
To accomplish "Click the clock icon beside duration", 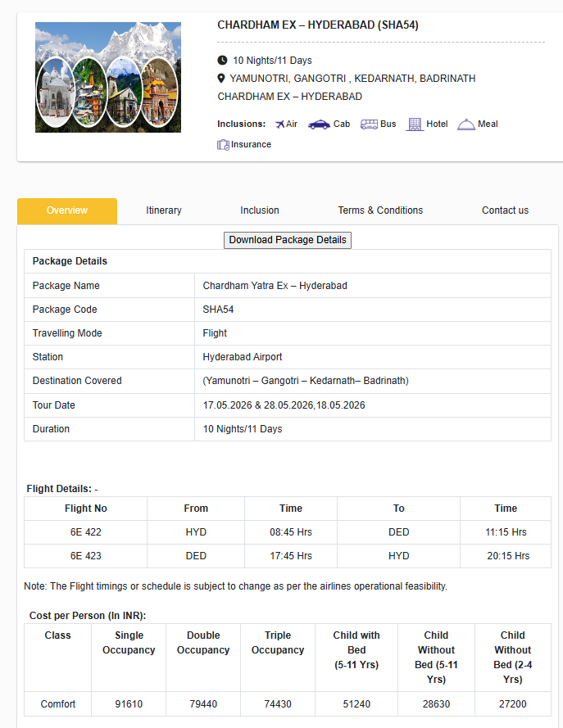I will coord(222,61).
